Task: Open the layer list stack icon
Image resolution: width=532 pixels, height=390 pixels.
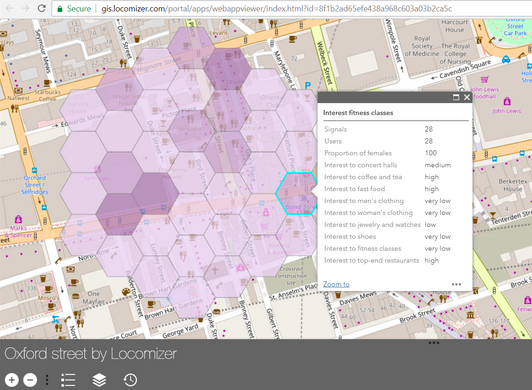Action: [99, 380]
